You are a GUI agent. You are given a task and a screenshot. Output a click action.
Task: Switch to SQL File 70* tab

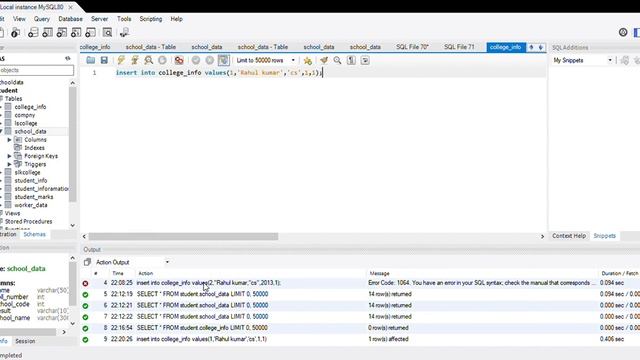[412, 47]
